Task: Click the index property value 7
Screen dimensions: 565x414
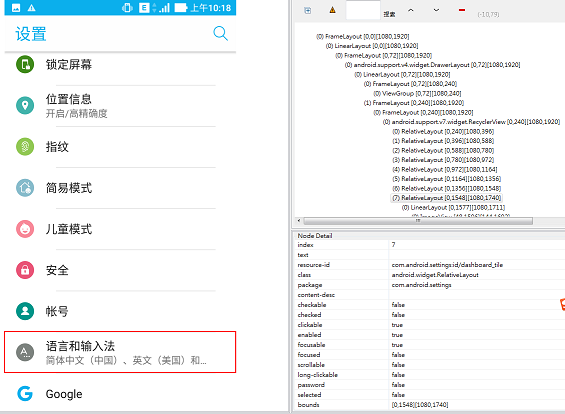Action: pyautogui.click(x=393, y=245)
